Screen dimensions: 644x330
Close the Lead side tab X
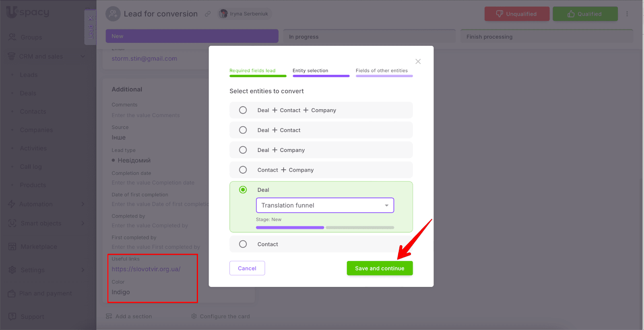tap(91, 18)
